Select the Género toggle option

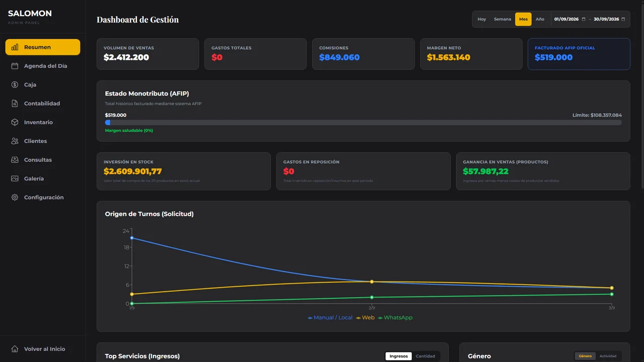[585, 356]
